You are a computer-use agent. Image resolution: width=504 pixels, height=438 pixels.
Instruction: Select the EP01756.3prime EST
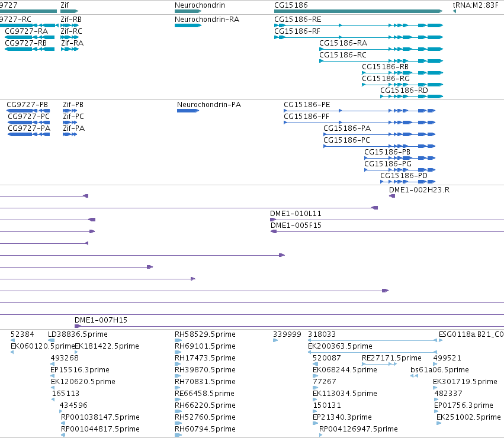pos(436,411)
